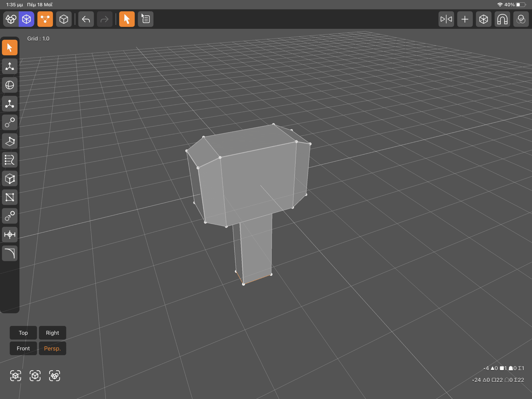Tap the 40% battery indicator
The height and width of the screenshot is (399, 532).
[x=515, y=5]
